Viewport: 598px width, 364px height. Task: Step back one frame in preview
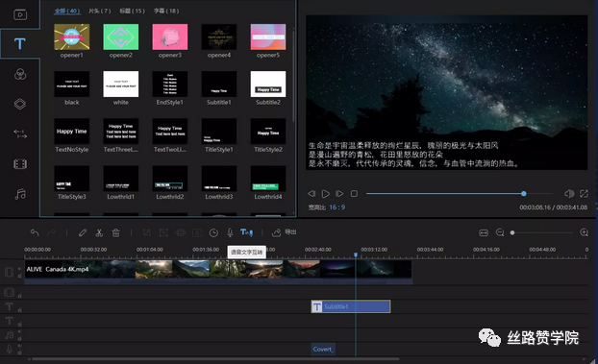[x=311, y=194]
